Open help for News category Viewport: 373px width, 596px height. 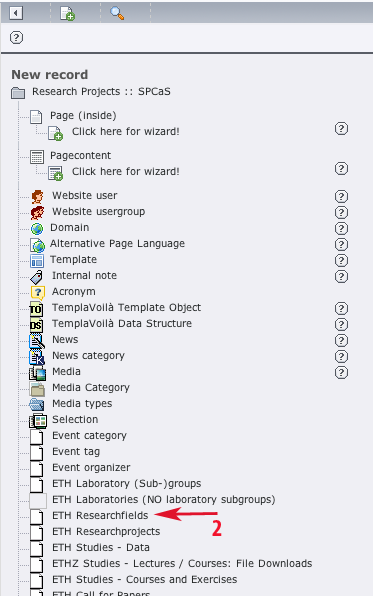pyautogui.click(x=341, y=356)
